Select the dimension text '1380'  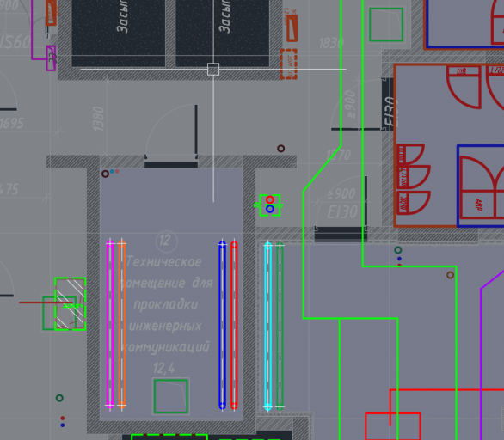(x=98, y=119)
